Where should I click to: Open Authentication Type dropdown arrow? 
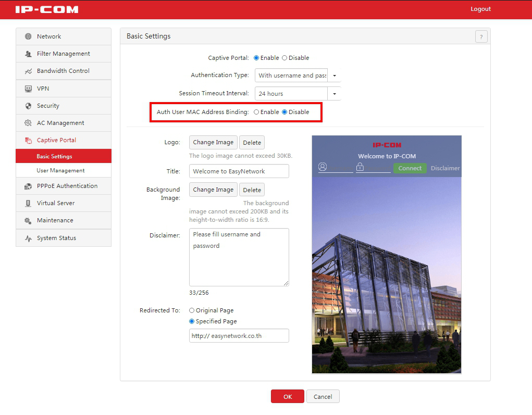[x=334, y=76]
